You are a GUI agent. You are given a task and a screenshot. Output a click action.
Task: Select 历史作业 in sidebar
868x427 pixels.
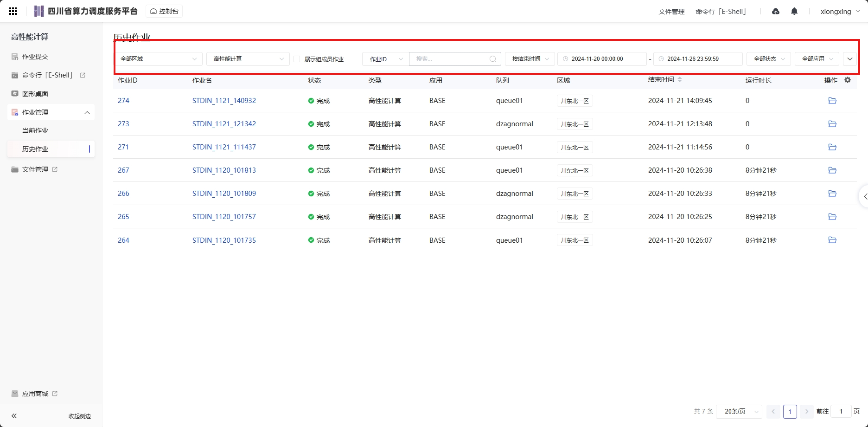[51, 149]
